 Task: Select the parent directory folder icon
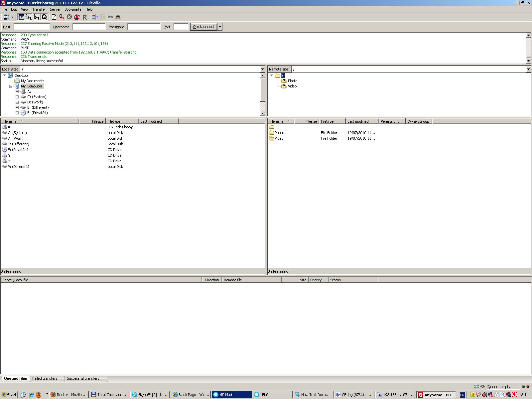(x=272, y=127)
